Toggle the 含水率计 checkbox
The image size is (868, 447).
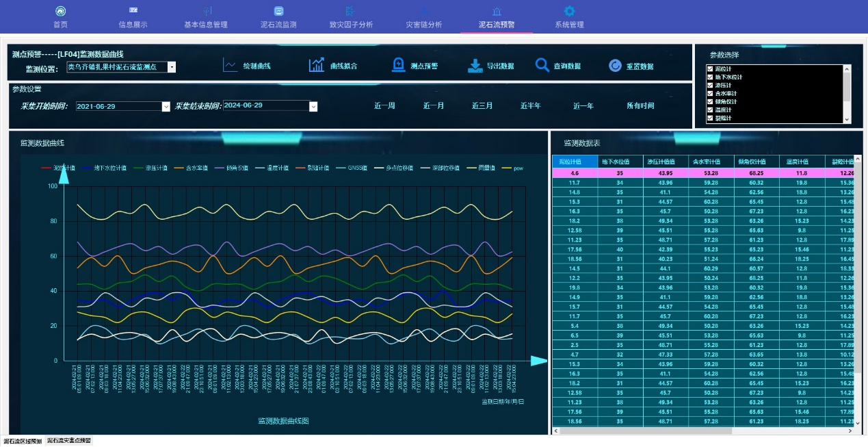(x=710, y=94)
